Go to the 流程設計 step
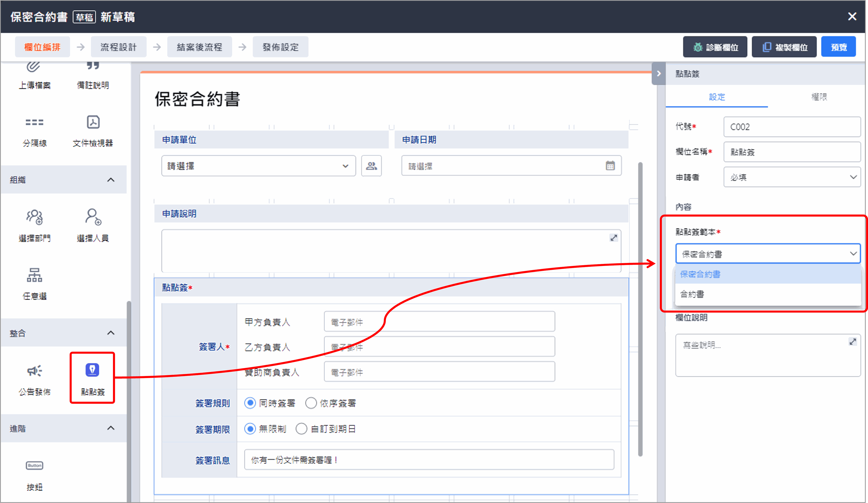The image size is (868, 503). [x=119, y=47]
